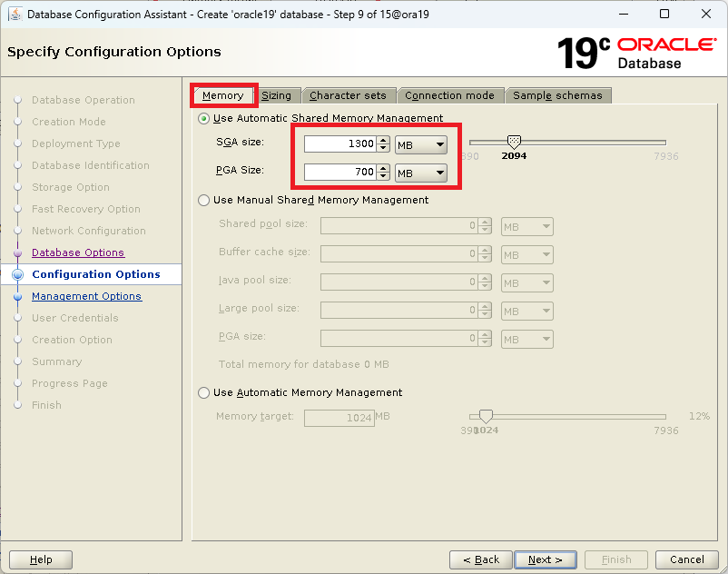The height and width of the screenshot is (574, 728).
Task: Click the User Credentials step
Action: point(74,318)
